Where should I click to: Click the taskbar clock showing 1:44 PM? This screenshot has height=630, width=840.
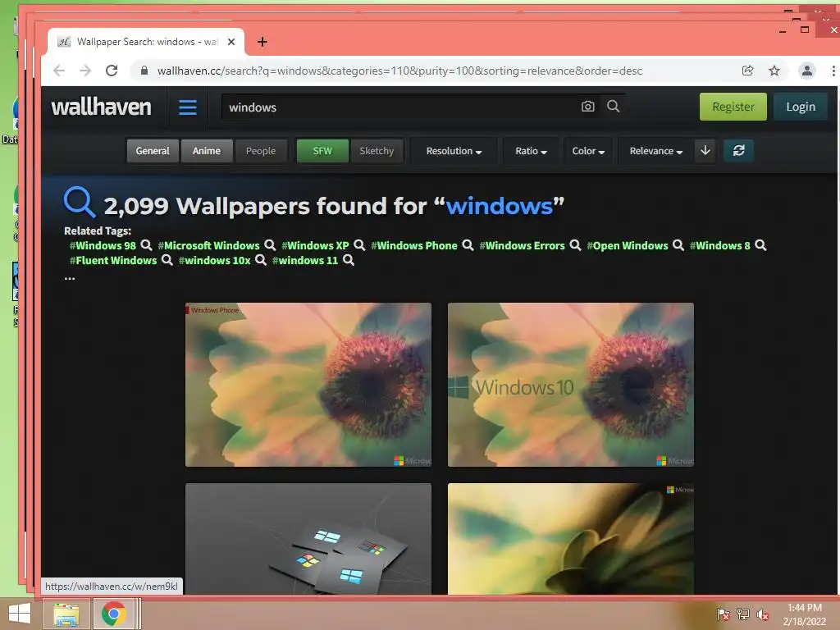coord(804,614)
